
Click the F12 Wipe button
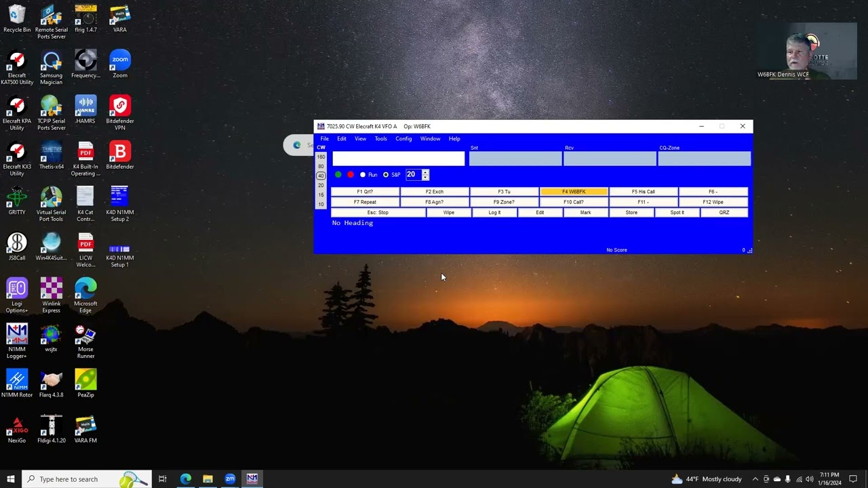tap(713, 202)
